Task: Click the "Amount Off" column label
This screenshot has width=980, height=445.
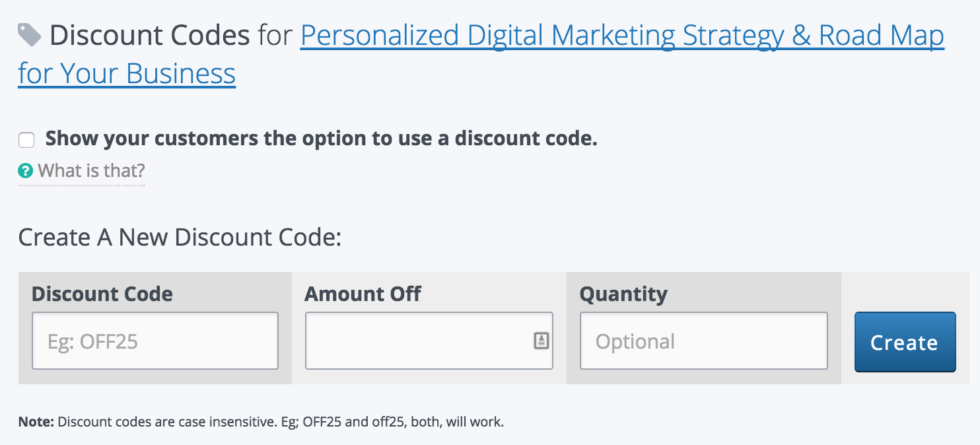Action: tap(363, 294)
